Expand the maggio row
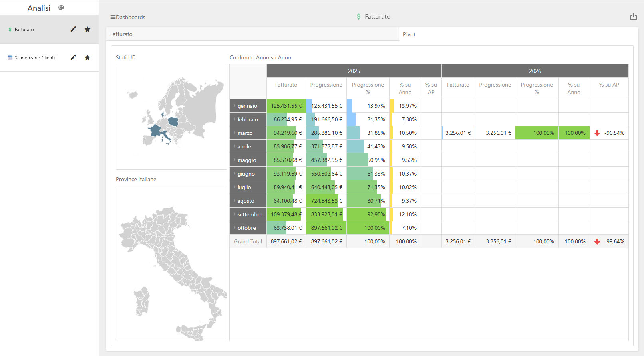This screenshot has height=356, width=644. pyautogui.click(x=234, y=160)
